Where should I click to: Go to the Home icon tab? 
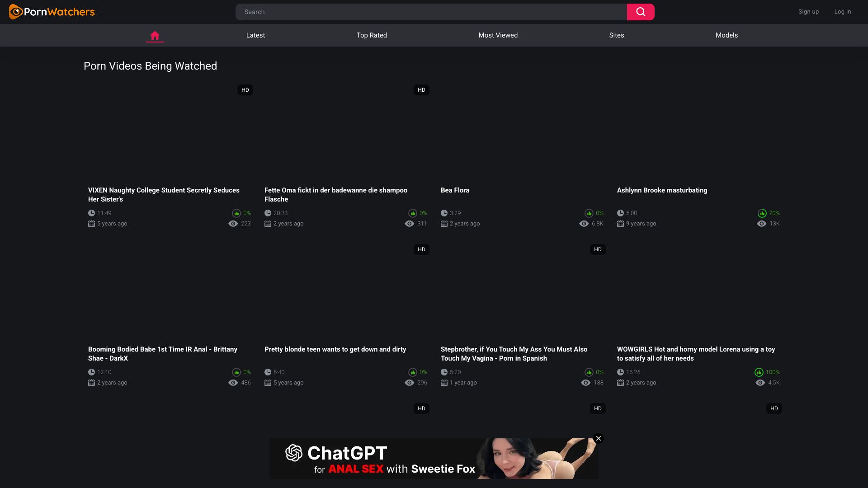(155, 35)
